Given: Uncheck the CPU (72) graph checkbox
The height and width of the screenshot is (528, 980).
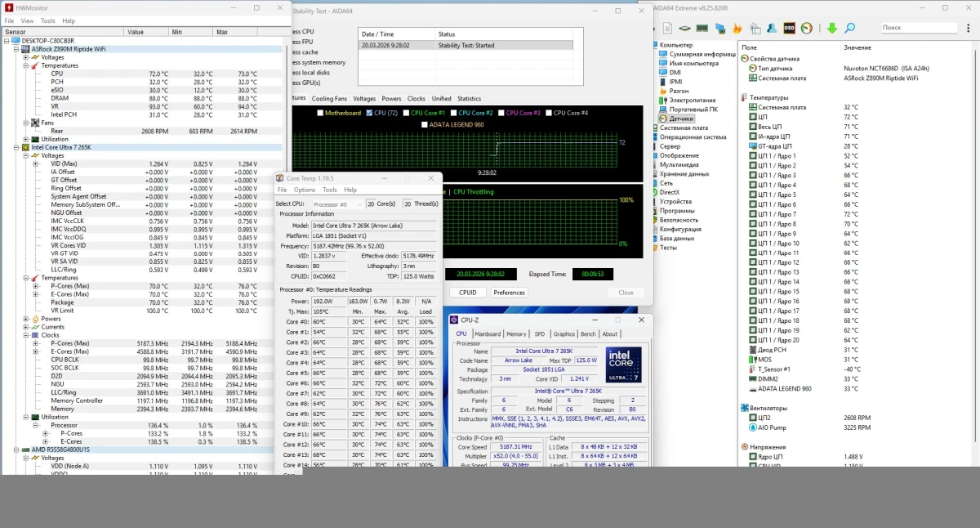Looking at the screenshot, I should [370, 113].
